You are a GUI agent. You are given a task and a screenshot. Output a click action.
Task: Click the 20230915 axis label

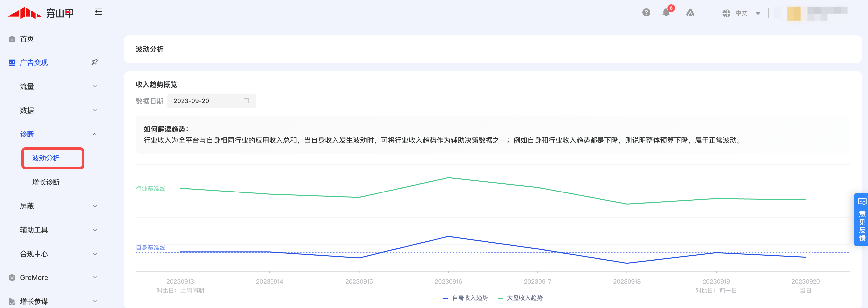[x=359, y=282]
